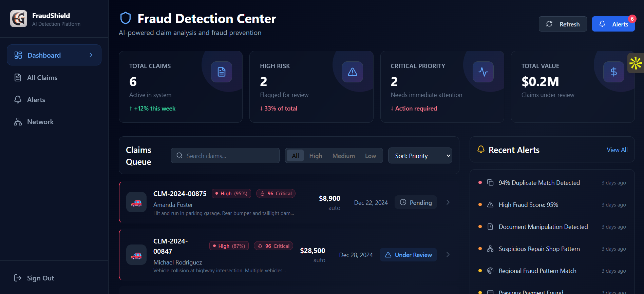Click the magnifier icon in the claims search
The height and width of the screenshot is (294, 644).
pyautogui.click(x=179, y=156)
